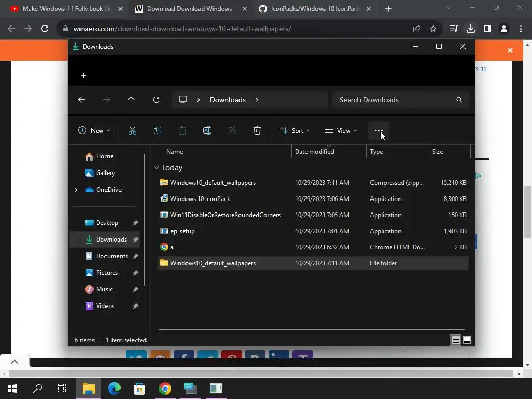Viewport: 532px width, 399px height.
Task: Click the This PC monitor icon in address bar
Action: point(183,100)
